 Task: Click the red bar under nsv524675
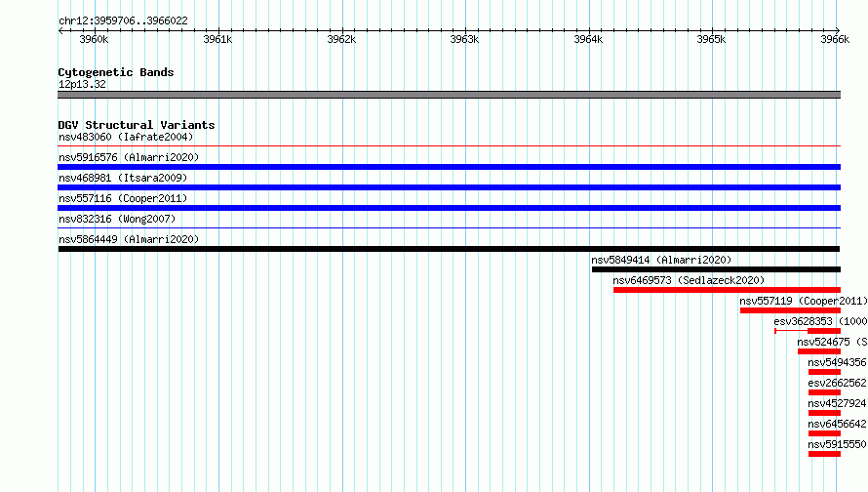coord(819,351)
